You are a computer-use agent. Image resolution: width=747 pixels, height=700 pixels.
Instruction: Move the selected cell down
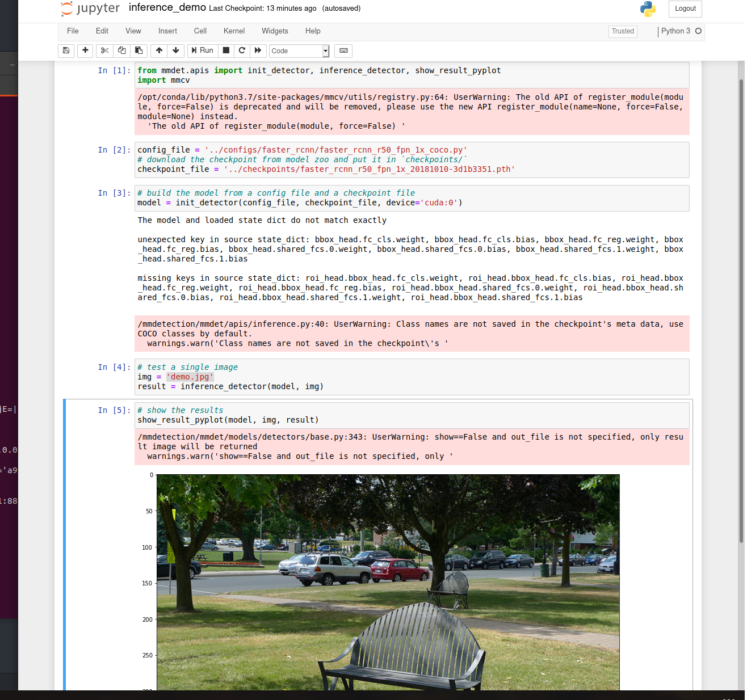point(176,50)
